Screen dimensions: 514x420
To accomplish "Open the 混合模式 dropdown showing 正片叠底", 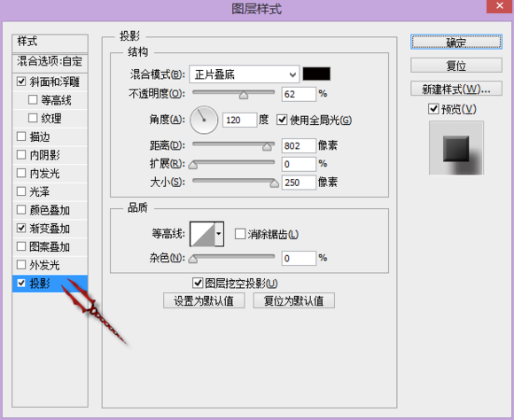I will 245,74.
